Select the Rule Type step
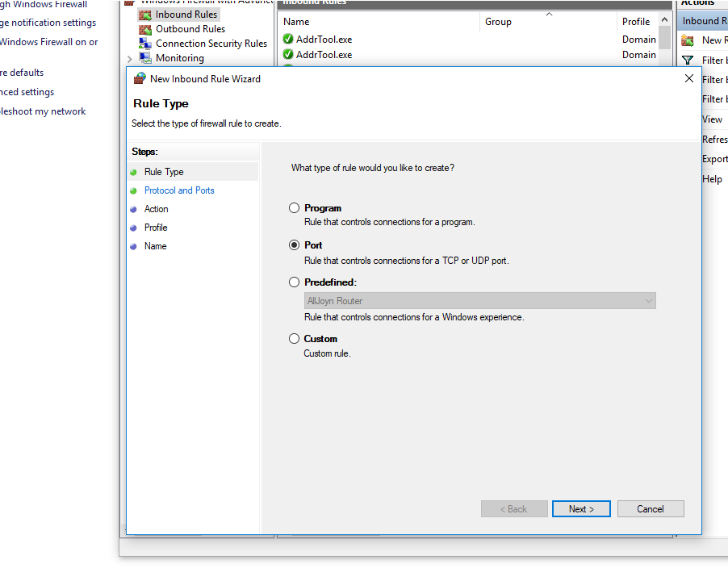Viewport: 728px width, 581px height. pos(164,172)
